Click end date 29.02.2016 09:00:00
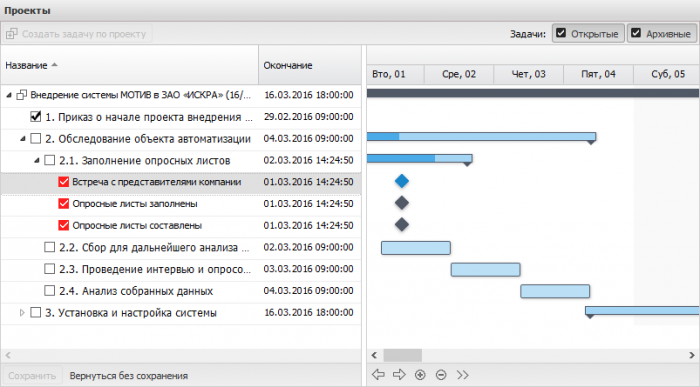The width and height of the screenshot is (700, 387). click(x=308, y=117)
